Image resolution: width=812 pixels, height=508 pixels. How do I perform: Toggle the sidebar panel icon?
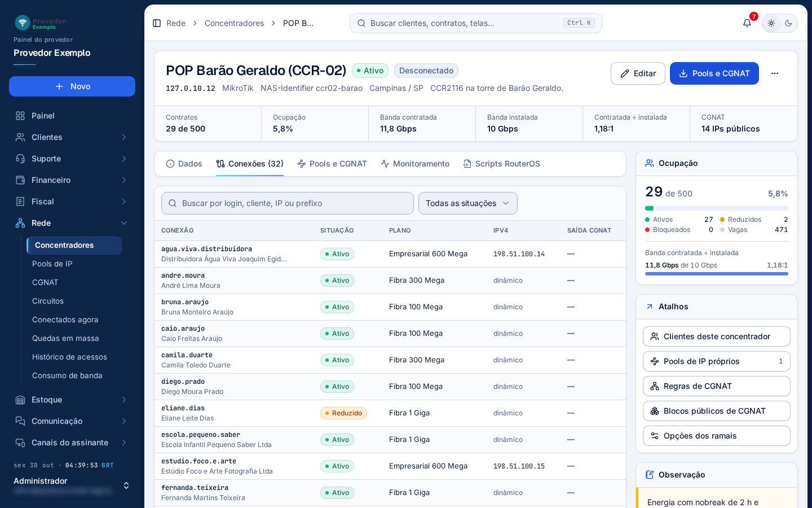(x=157, y=23)
